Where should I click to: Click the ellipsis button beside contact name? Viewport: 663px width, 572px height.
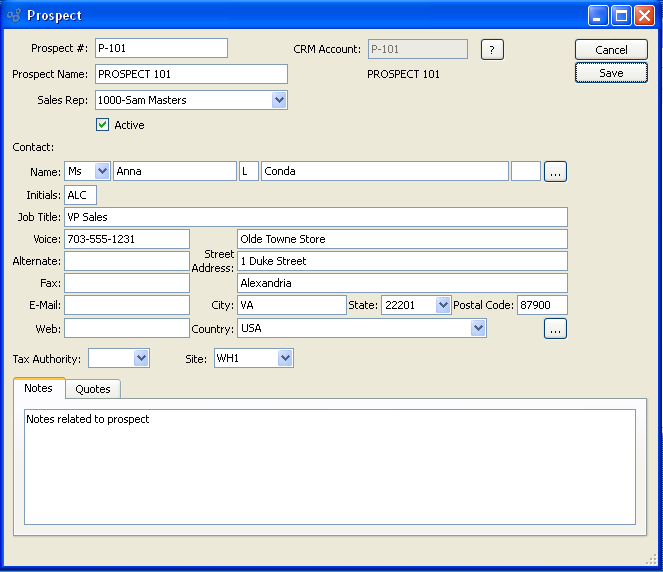tap(555, 172)
